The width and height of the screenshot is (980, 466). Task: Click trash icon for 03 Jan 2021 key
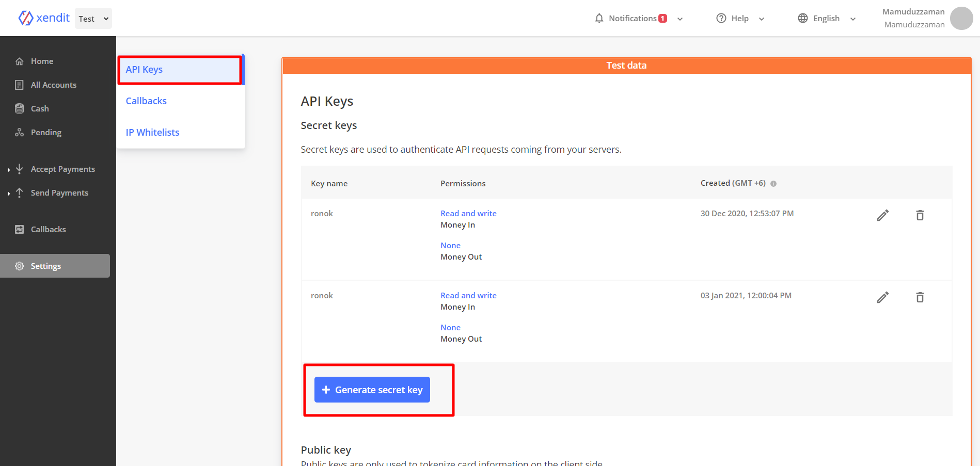click(x=920, y=297)
